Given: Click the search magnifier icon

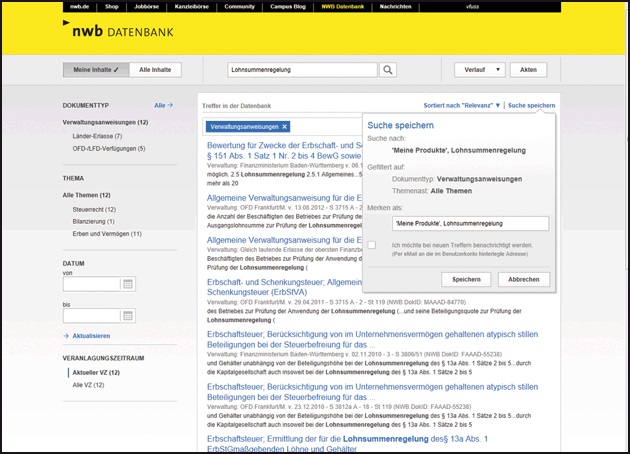Looking at the screenshot, I should coord(389,70).
